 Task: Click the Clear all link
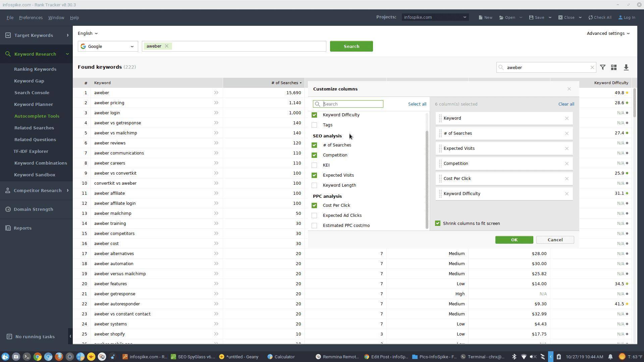click(566, 104)
